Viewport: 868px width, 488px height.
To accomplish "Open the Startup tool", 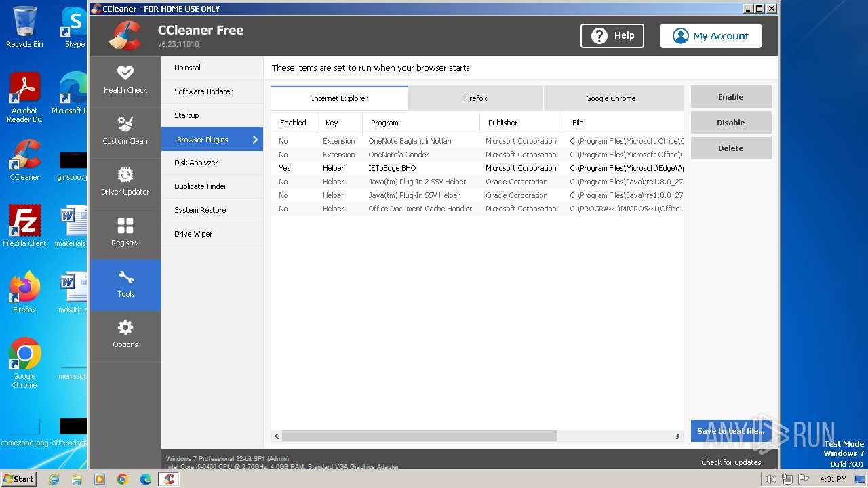I will point(212,115).
